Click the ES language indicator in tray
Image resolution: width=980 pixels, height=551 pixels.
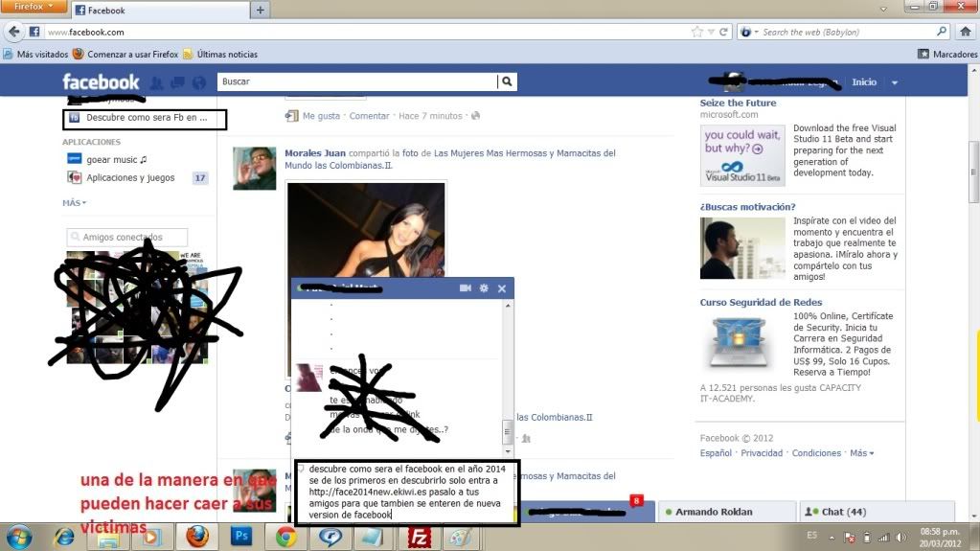point(811,536)
